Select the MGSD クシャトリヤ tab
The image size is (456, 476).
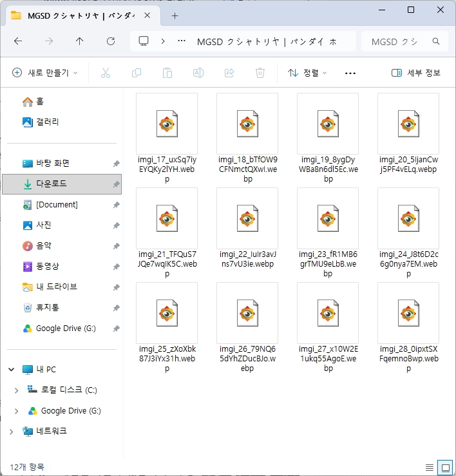81,16
